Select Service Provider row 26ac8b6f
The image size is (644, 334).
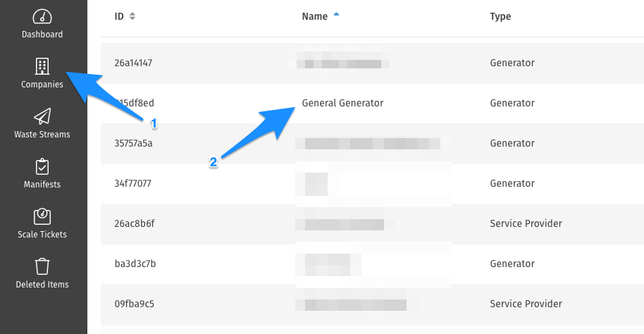pos(372,224)
